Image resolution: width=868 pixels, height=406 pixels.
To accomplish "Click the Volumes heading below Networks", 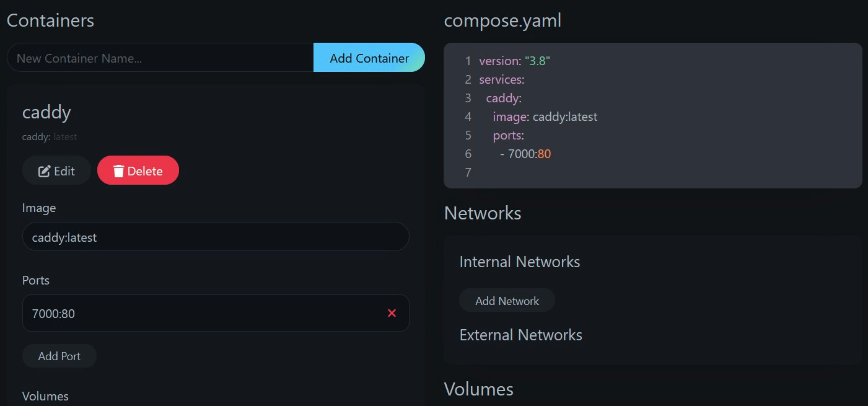I will pos(478,389).
